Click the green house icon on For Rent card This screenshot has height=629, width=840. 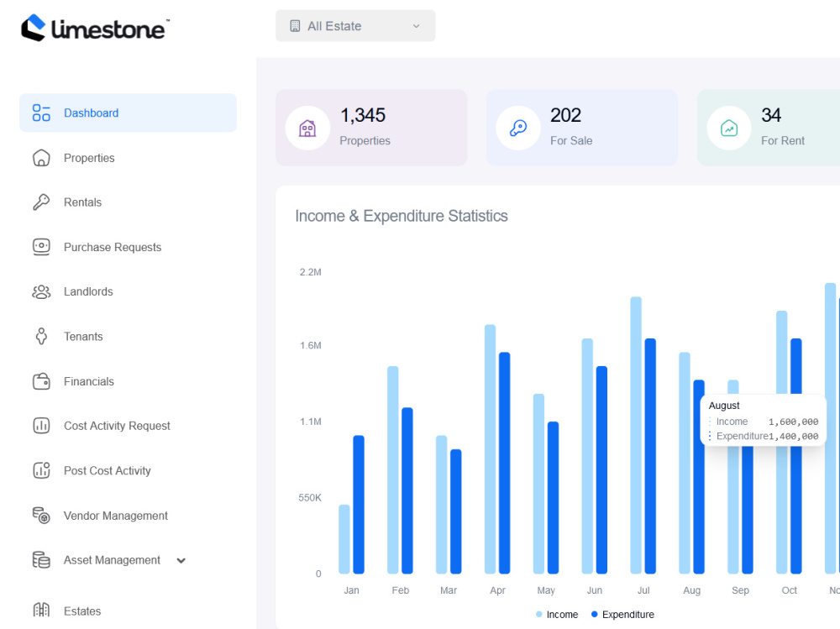729,128
